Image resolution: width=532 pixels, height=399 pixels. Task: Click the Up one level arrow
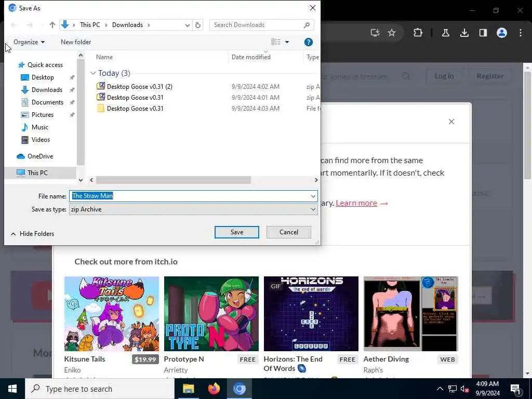pos(52,25)
